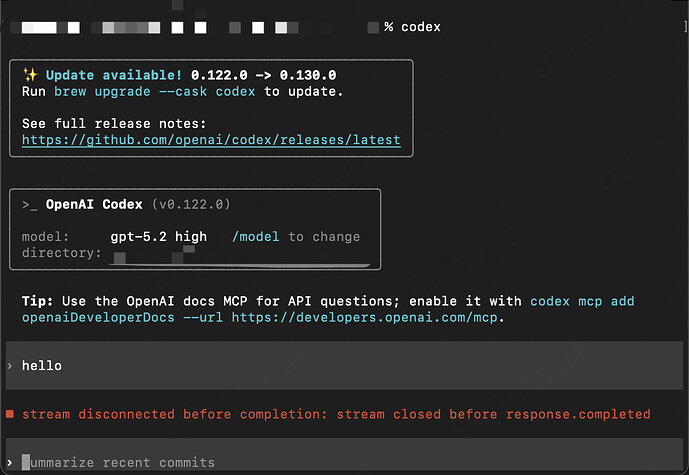Click the version text '0.130.0'
Image resolution: width=689 pixels, height=475 pixels.
308,75
